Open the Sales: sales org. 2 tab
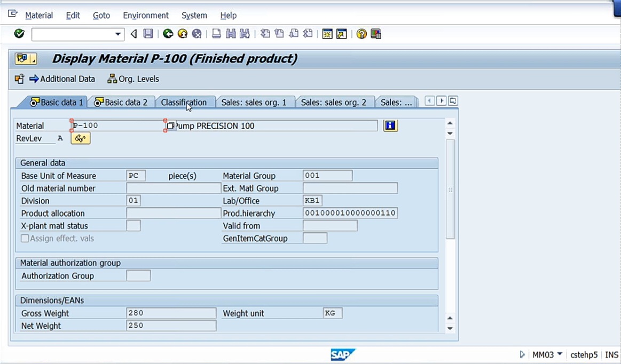The image size is (621, 364). [x=334, y=102]
